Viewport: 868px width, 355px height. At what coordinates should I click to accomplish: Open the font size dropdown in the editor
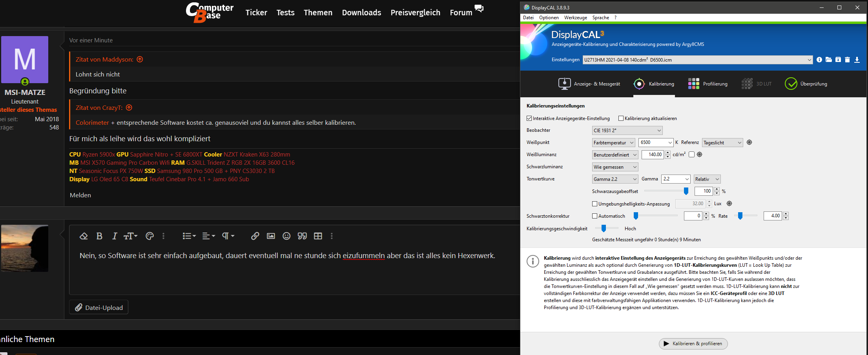(x=130, y=236)
